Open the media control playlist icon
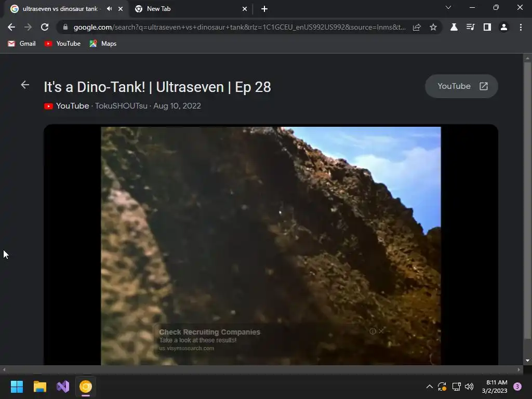 click(x=471, y=27)
